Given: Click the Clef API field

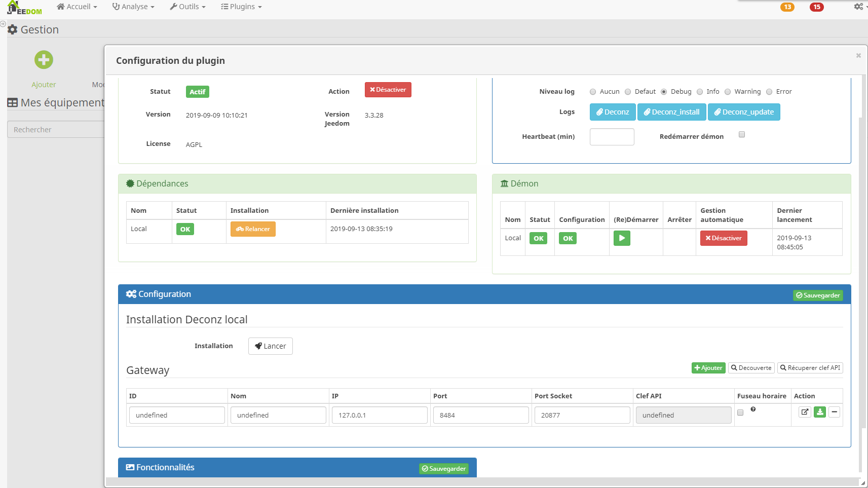Looking at the screenshot, I should pos(684,415).
